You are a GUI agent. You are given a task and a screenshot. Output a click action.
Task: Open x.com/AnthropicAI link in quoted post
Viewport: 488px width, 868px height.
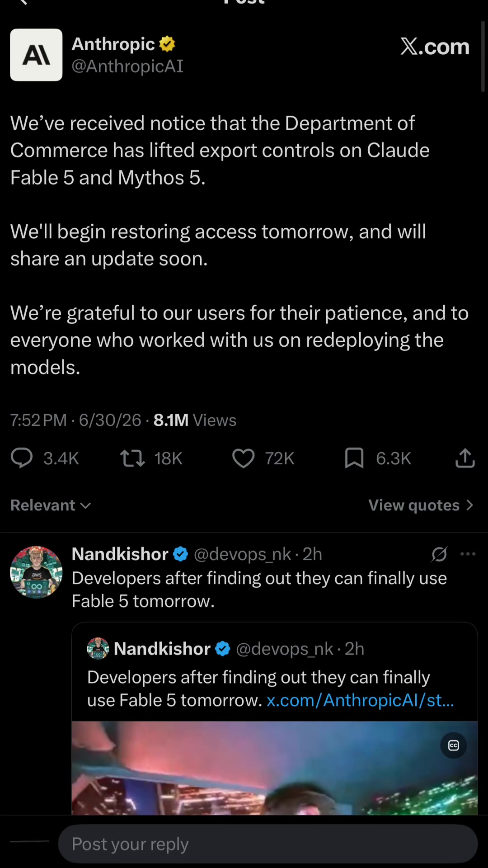pos(360,700)
